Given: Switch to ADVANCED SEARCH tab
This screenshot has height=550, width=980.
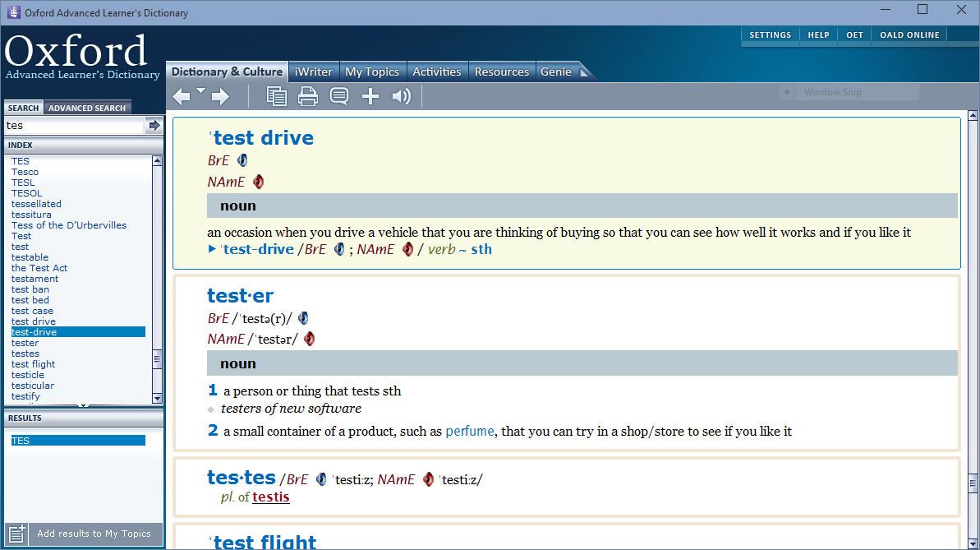Looking at the screenshot, I should point(87,108).
